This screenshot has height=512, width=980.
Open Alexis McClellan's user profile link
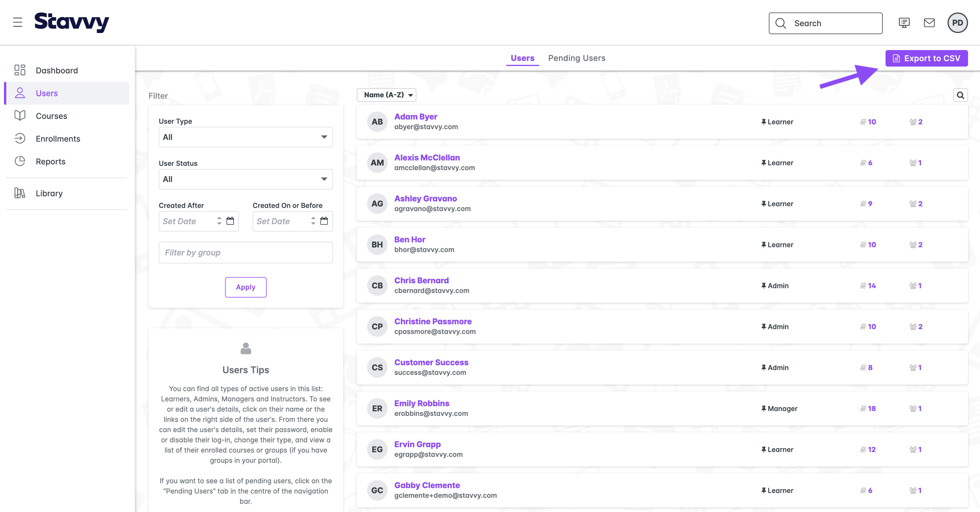coord(427,158)
